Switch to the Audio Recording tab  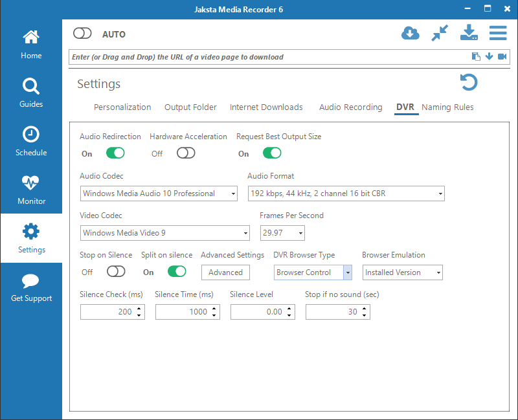[350, 107]
